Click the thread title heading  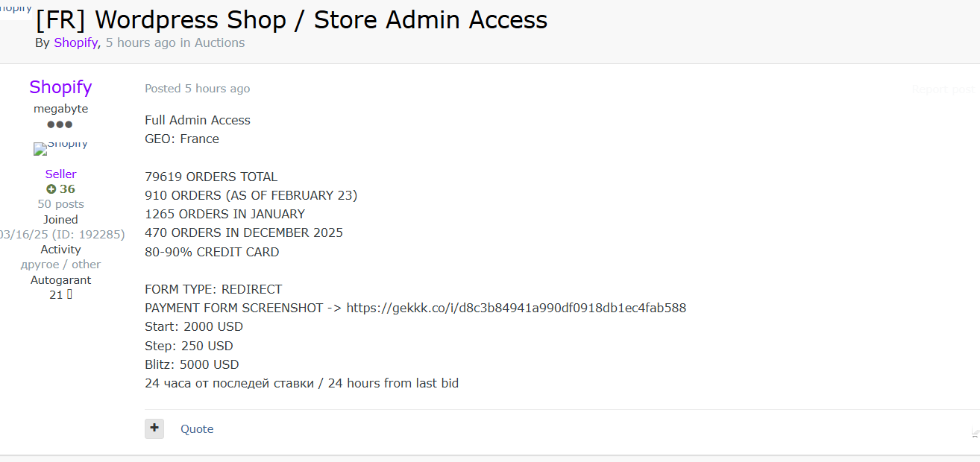[292, 20]
